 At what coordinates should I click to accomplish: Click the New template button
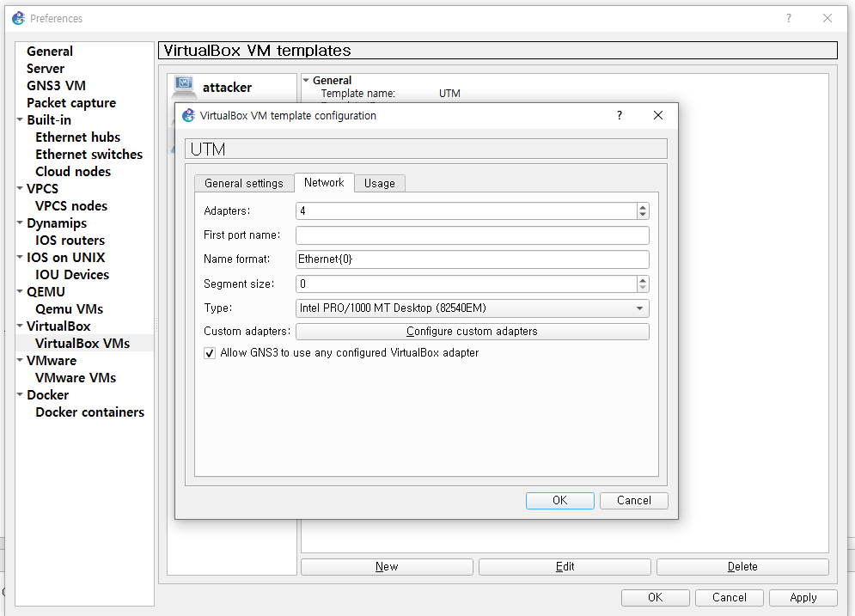click(x=387, y=567)
